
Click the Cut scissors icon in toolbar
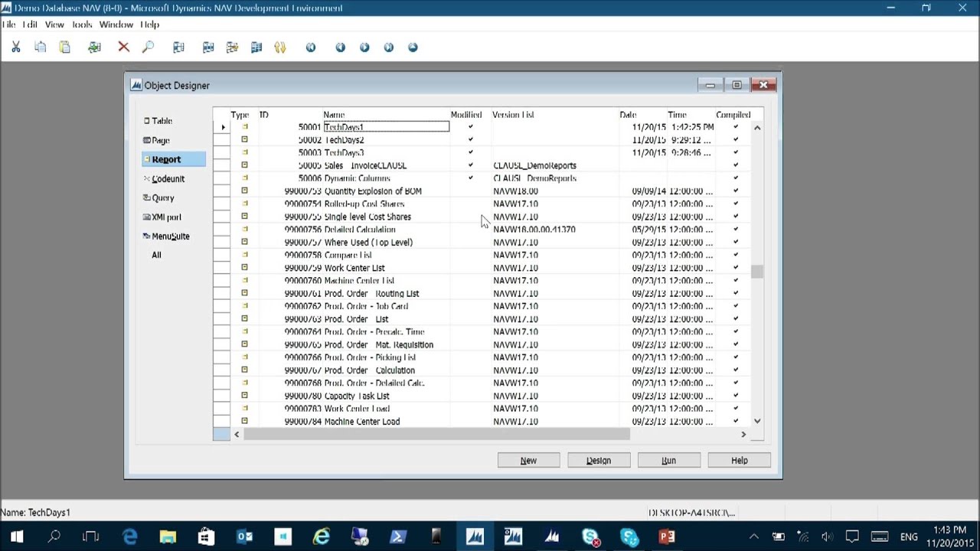point(15,47)
